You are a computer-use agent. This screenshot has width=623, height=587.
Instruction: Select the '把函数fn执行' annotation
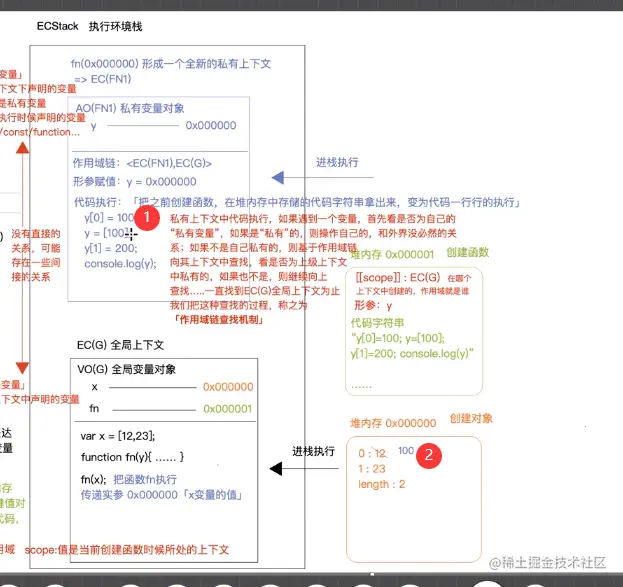click(x=145, y=479)
